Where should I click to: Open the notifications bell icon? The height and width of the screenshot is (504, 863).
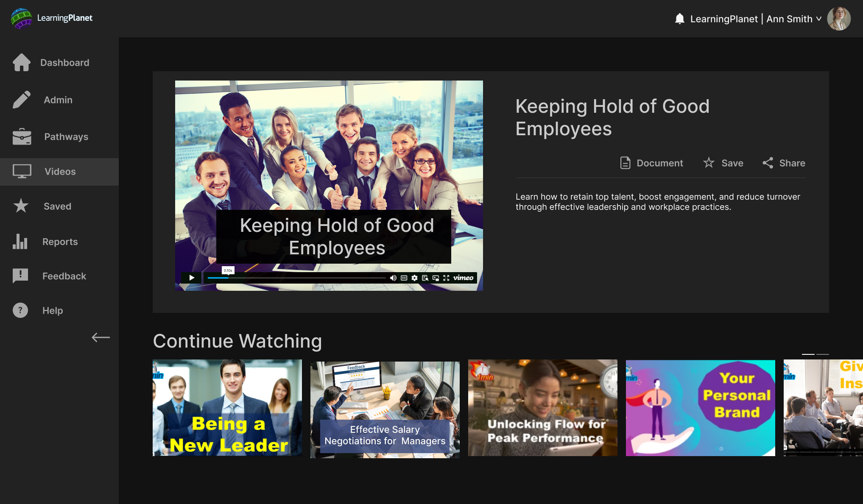pyautogui.click(x=679, y=19)
